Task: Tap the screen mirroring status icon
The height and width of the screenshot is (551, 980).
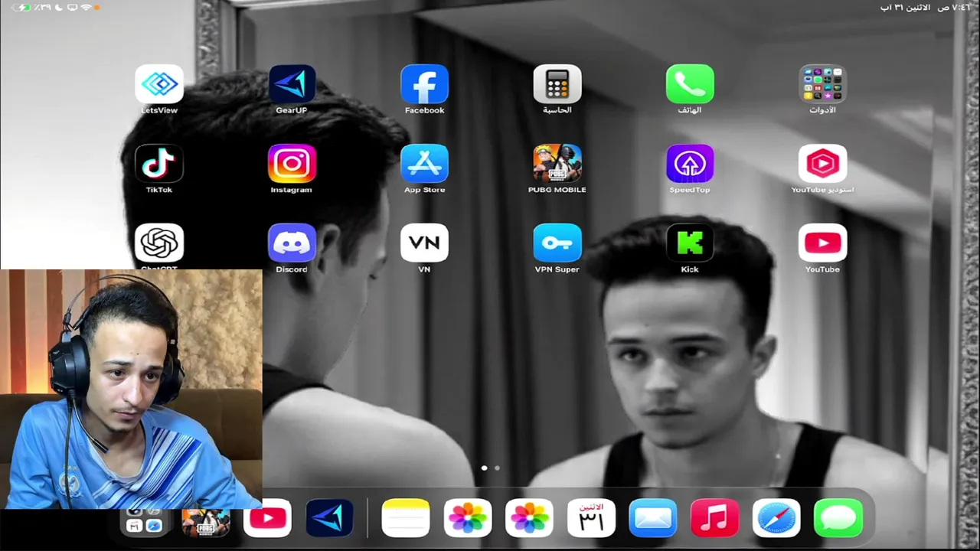Action: [72, 8]
